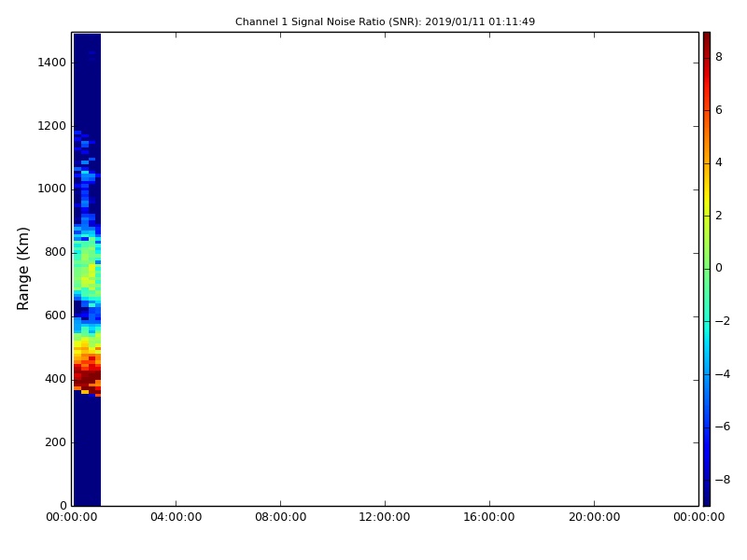The height and width of the screenshot is (560, 747).
Task: Select the 600 y-axis tick label
Action: [x=55, y=315]
